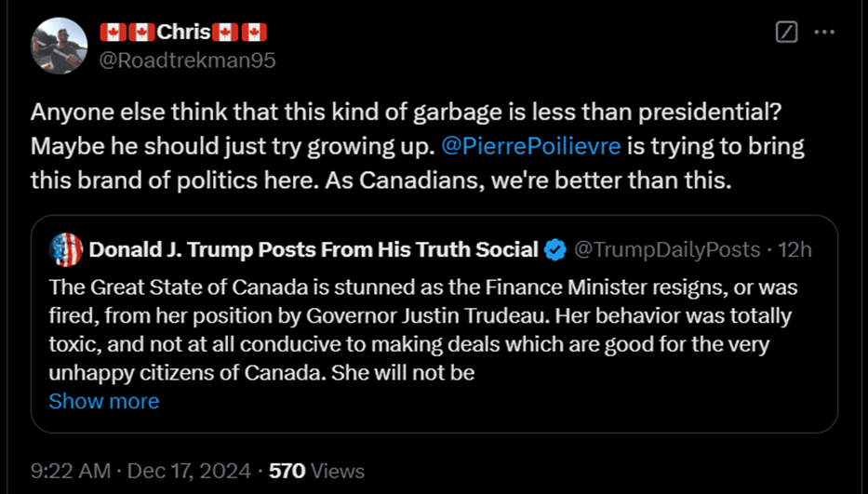Open Chris's profile picture avatar
Screen dimensions: 868x494
coord(60,45)
